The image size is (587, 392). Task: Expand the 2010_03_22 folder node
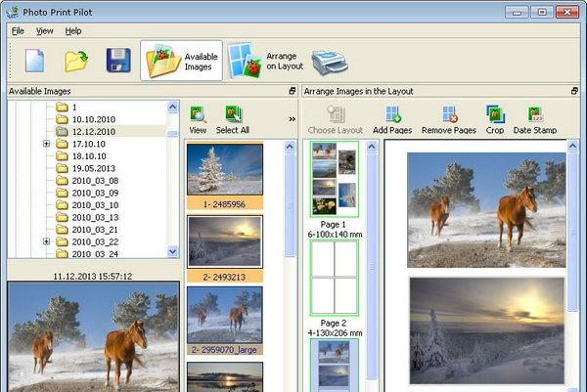coord(47,241)
